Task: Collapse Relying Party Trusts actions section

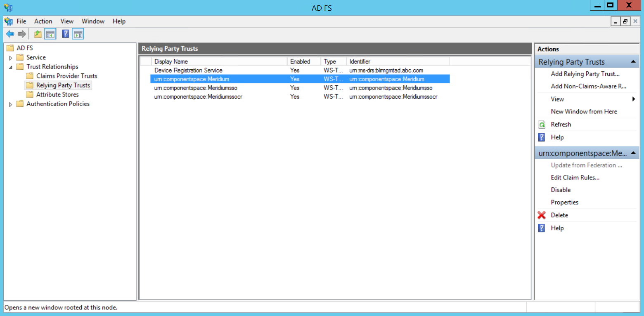Action: click(x=633, y=62)
